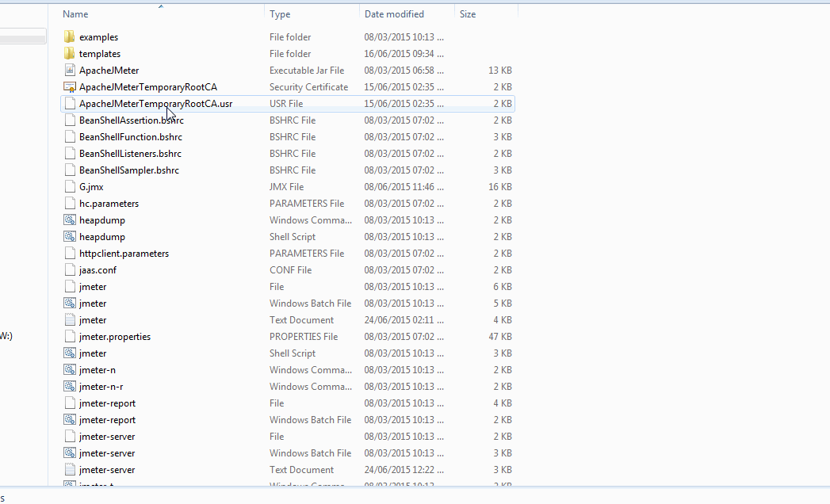Click the jmeter-server Windows Batch File icon
This screenshot has height=504, width=830.
(69, 453)
